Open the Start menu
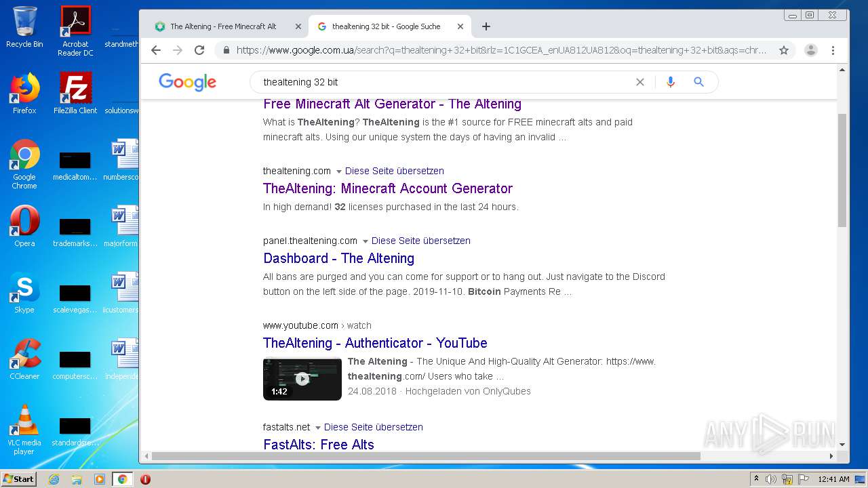Image resolution: width=868 pixels, height=488 pixels. pos(18,479)
